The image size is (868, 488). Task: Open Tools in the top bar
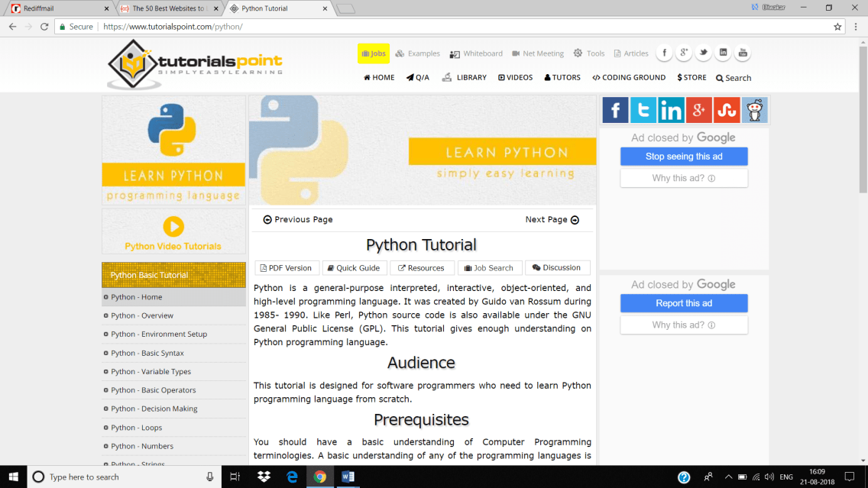click(589, 53)
